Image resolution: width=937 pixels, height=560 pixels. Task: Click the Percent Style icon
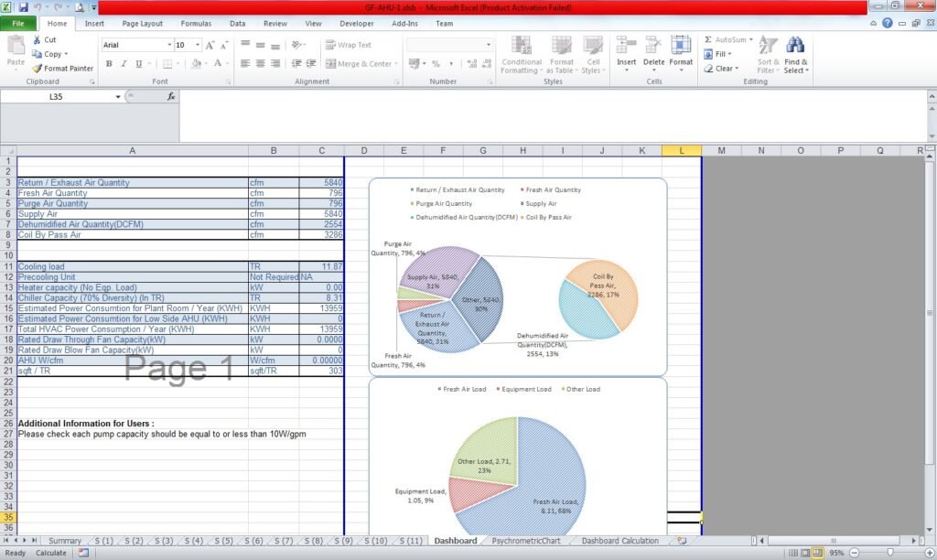click(436, 64)
